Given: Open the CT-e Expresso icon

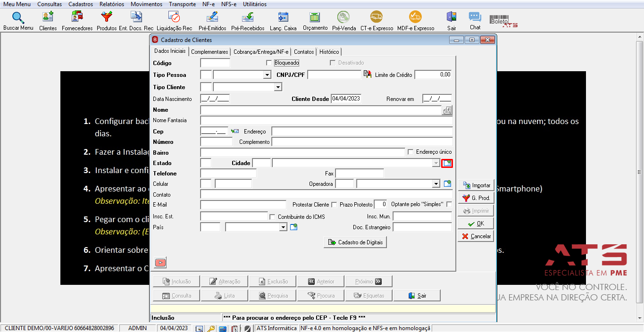Looking at the screenshot, I should 376,17.
